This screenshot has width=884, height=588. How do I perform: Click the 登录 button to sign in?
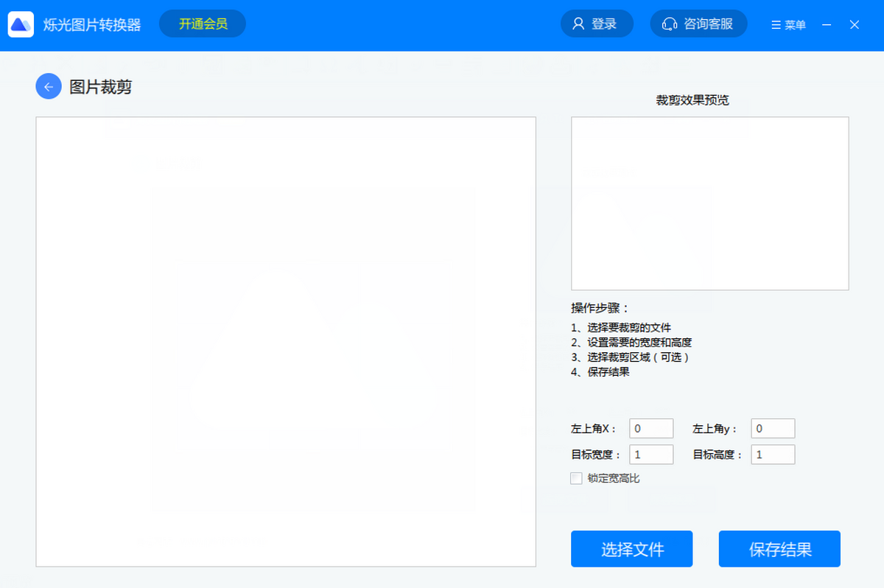coord(597,24)
